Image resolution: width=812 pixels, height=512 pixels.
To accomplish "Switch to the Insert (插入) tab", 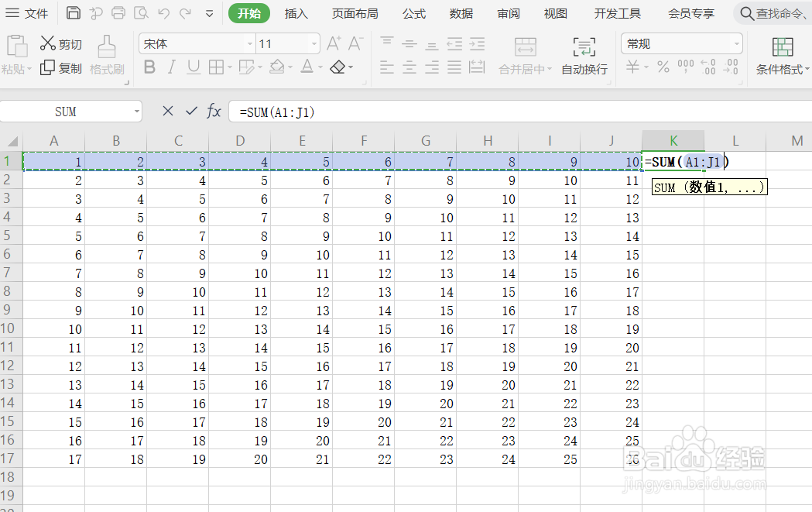I will tap(296, 13).
